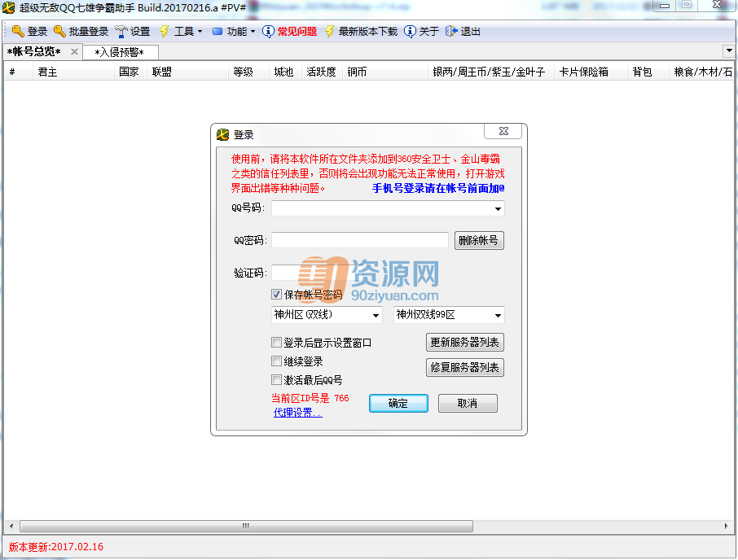This screenshot has width=738, height=560.
Task: Click the 版本更新:2017.02.16 status text
Action: point(56,547)
